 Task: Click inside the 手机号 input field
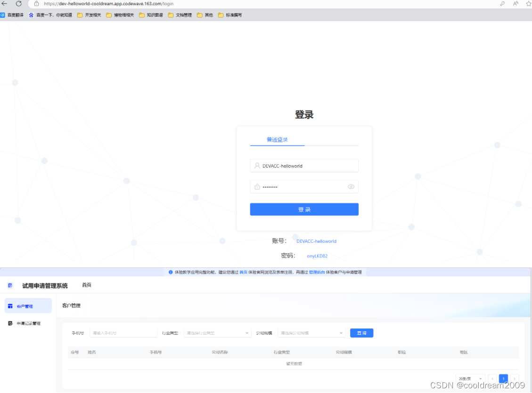[123, 332]
